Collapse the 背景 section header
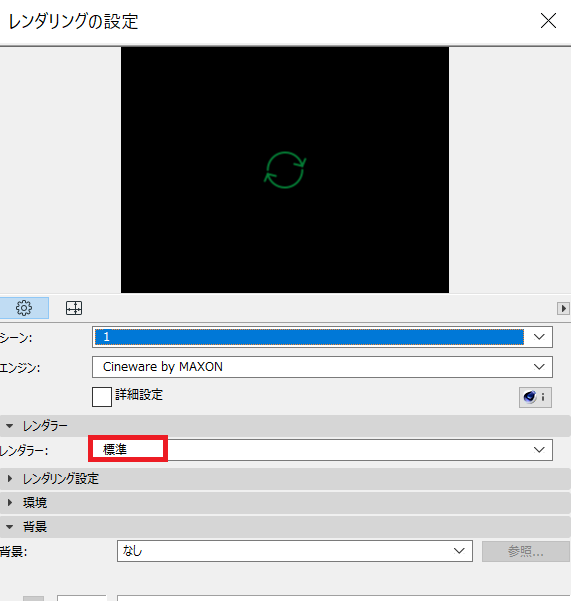Screen dimensions: 571x601 (286, 527)
